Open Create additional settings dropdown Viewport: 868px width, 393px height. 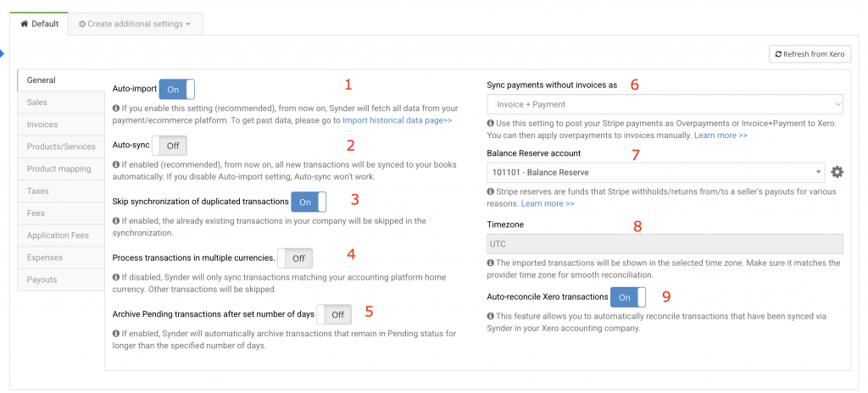(135, 24)
